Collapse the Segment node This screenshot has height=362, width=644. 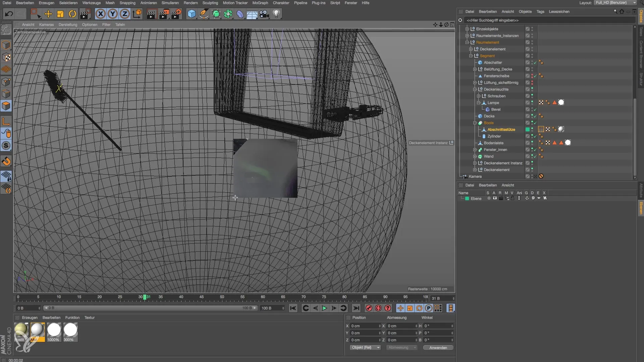[x=471, y=56]
